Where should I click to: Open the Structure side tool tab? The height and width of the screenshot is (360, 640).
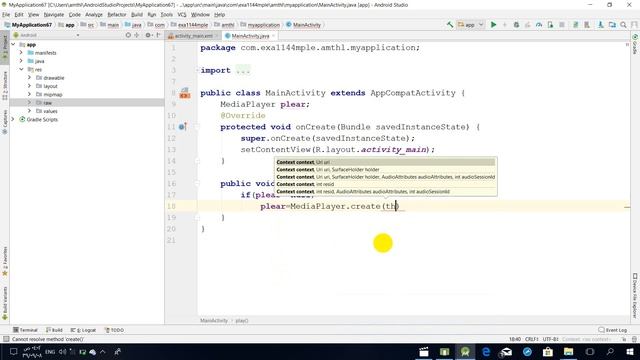[x=4, y=86]
